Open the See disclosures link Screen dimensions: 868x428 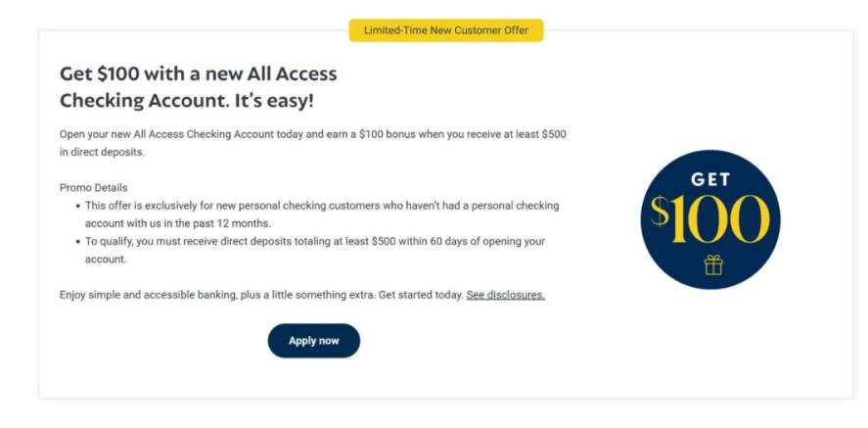[x=505, y=295]
